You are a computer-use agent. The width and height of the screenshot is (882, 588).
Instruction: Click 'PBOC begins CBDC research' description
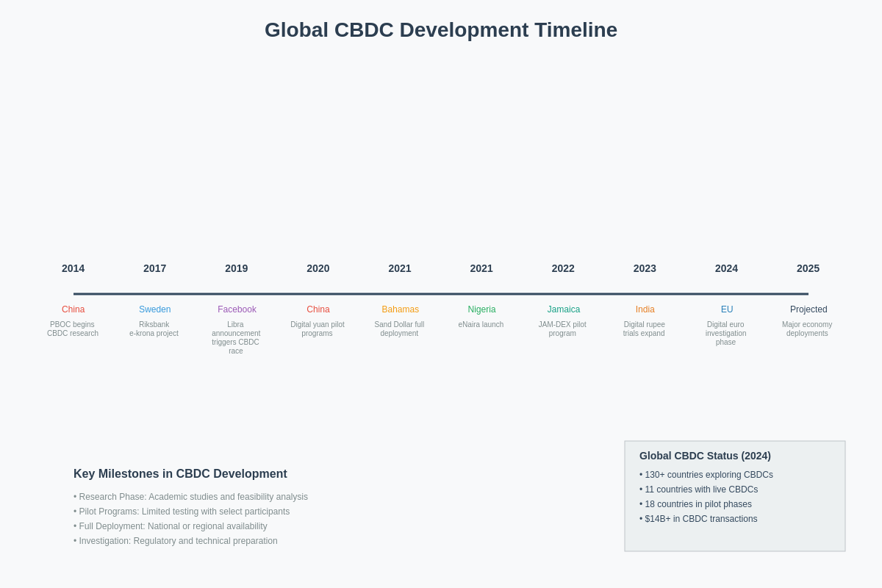73,329
